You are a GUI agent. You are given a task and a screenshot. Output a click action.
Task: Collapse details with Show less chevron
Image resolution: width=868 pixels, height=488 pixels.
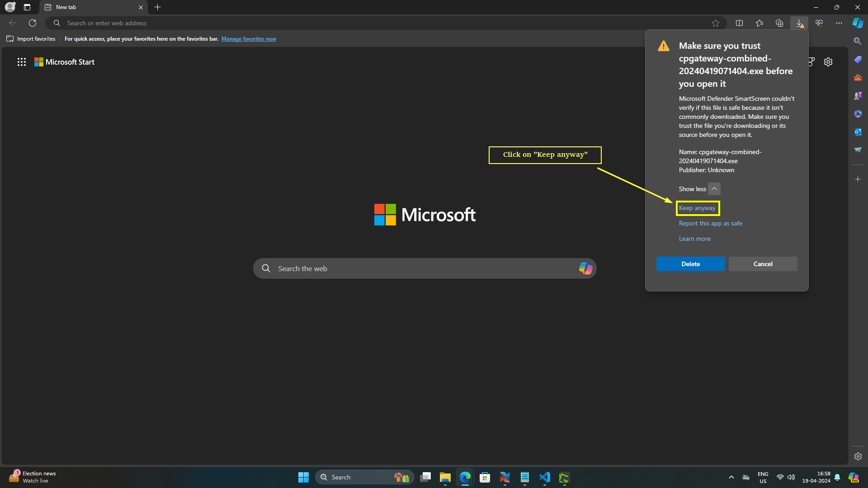click(714, 189)
